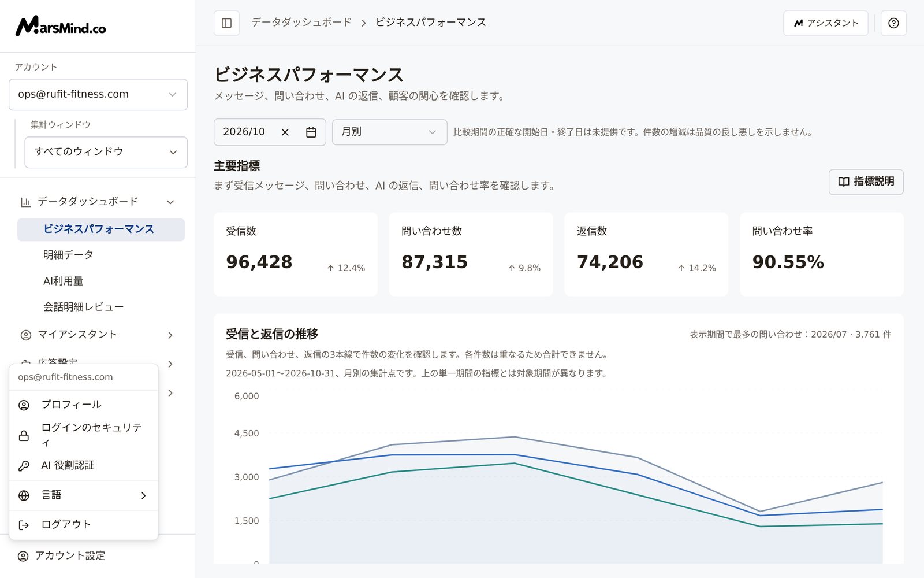This screenshot has width=924, height=578.
Task: Click the 受信と返信の推移 chart title
Action: point(272,334)
